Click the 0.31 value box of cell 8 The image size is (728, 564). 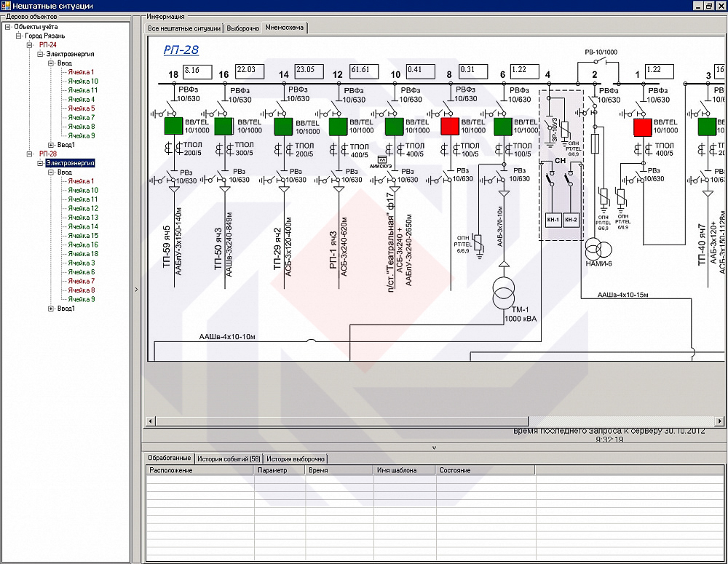coord(474,71)
